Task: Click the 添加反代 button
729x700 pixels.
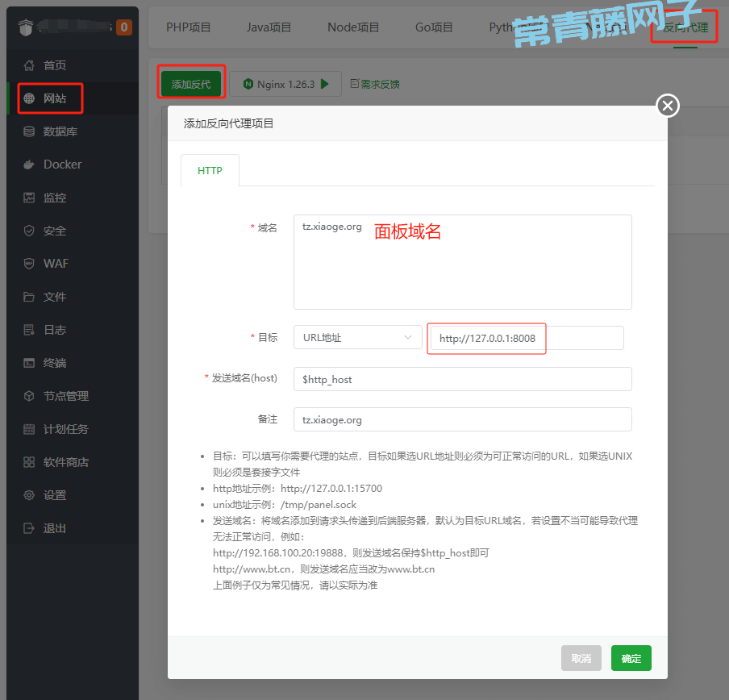Action: [x=191, y=84]
